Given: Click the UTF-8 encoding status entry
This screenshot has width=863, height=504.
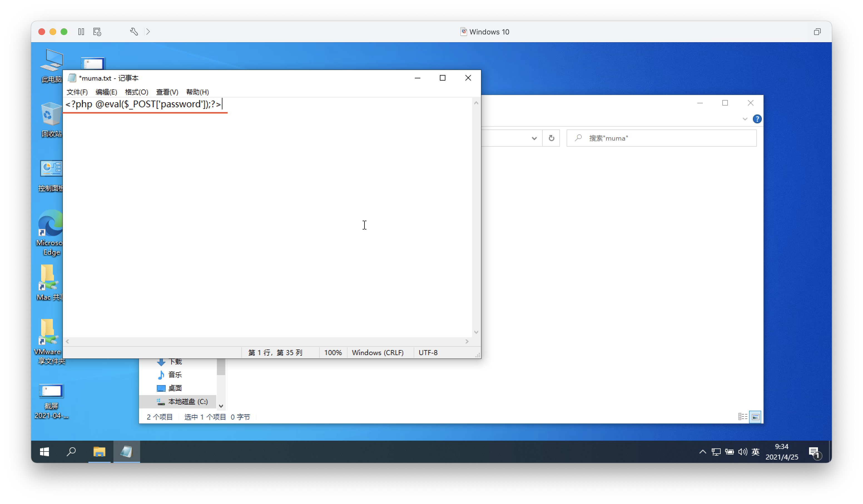Looking at the screenshot, I should point(428,352).
